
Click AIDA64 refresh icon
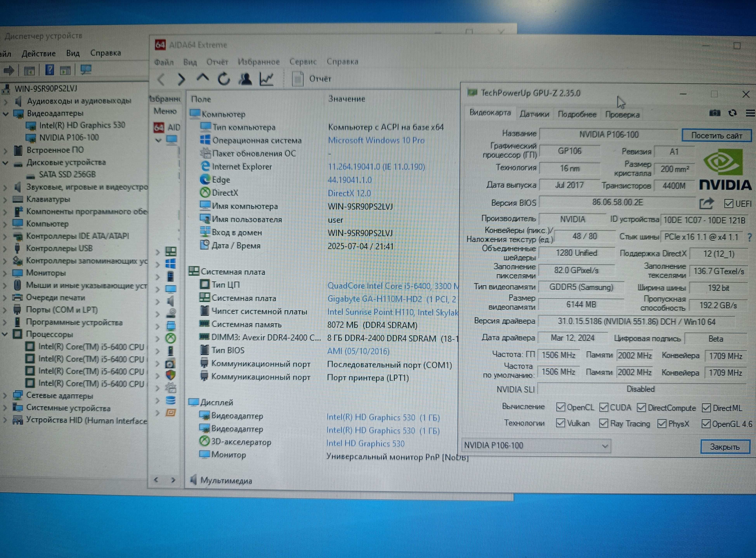point(224,79)
